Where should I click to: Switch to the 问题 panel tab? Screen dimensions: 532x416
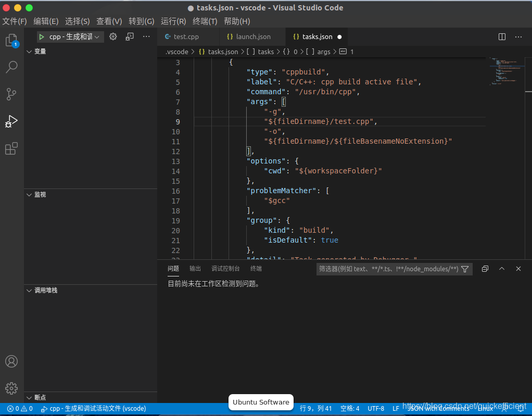point(173,269)
